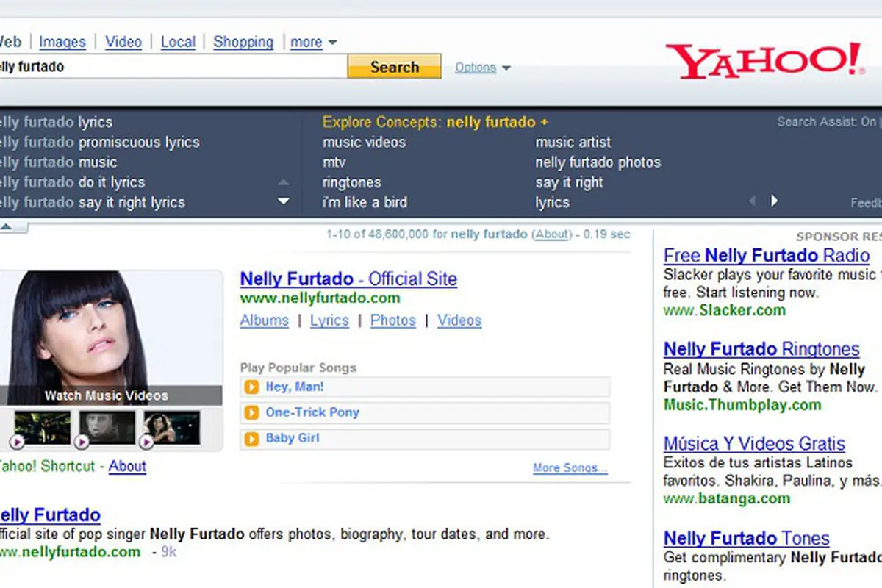This screenshot has width=882, height=588.
Task: Show next Explore Concepts page arrow
Action: click(x=774, y=200)
